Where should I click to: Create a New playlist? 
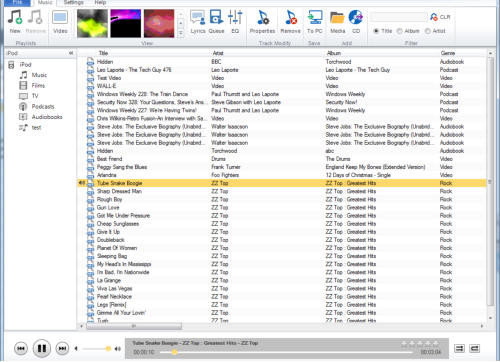pyautogui.click(x=15, y=21)
